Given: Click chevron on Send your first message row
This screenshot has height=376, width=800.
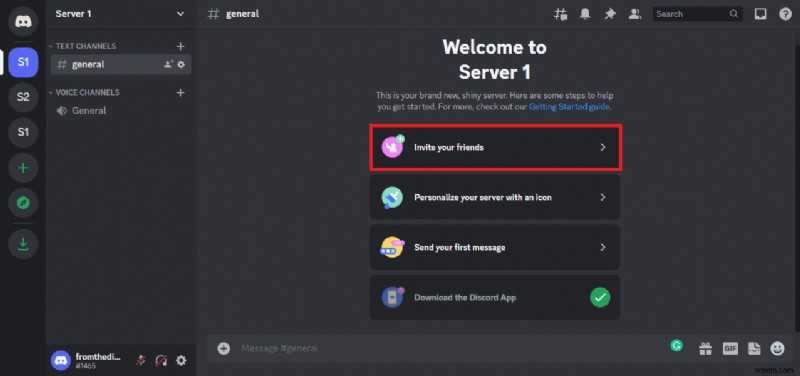Looking at the screenshot, I should pos(603,247).
